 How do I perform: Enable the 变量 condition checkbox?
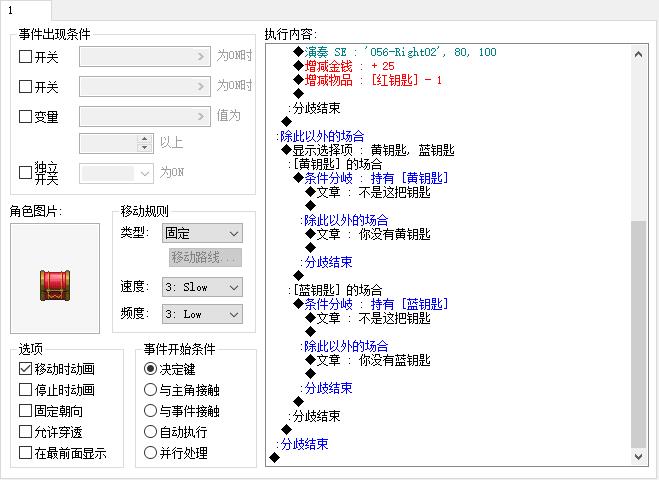pyautogui.click(x=25, y=116)
